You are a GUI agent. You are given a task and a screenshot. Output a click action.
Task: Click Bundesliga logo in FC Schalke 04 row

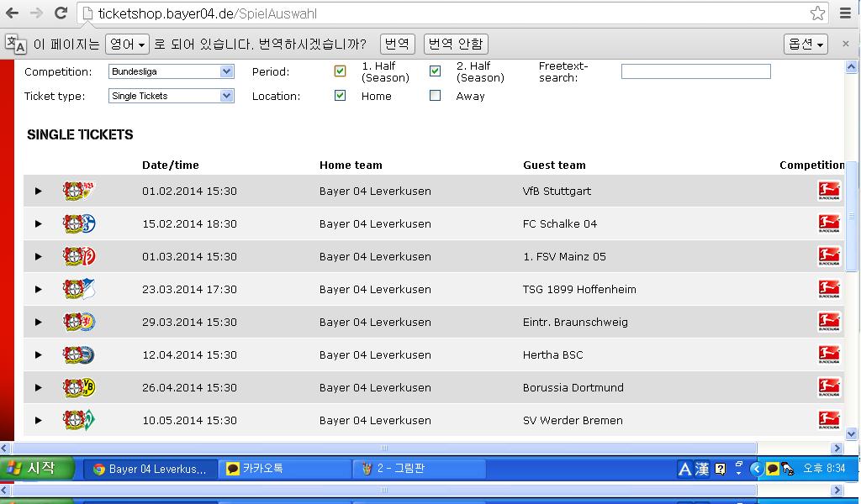[x=829, y=223]
